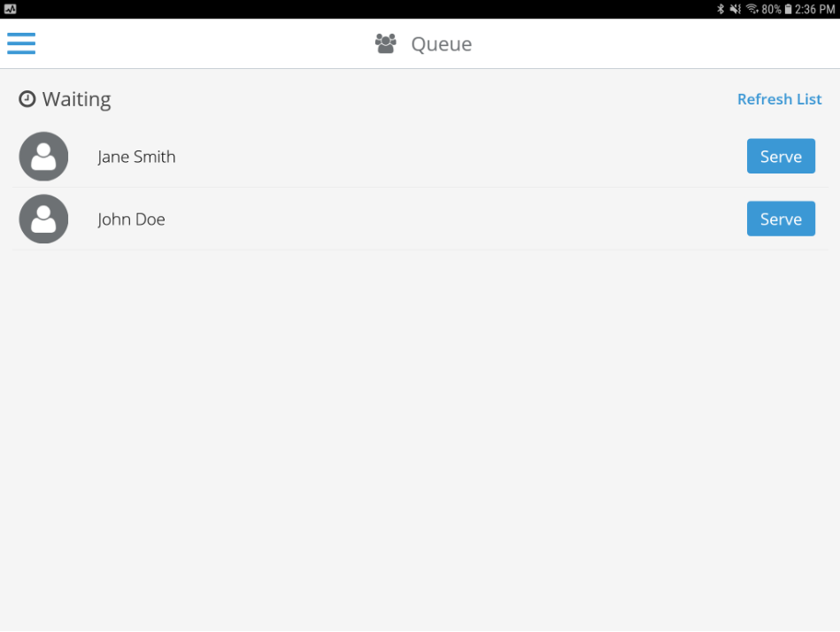Tap the activity notification icon top-left
The width and height of the screenshot is (840, 632).
10,9
